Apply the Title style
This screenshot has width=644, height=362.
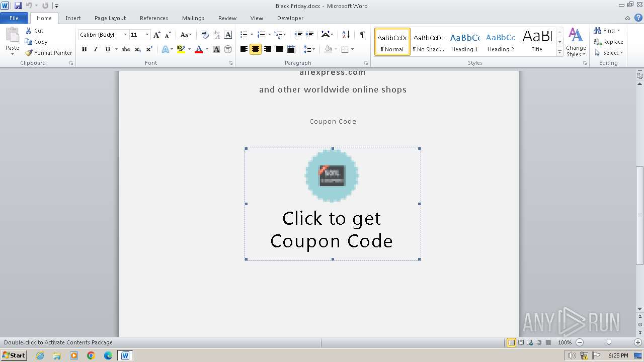point(537,42)
